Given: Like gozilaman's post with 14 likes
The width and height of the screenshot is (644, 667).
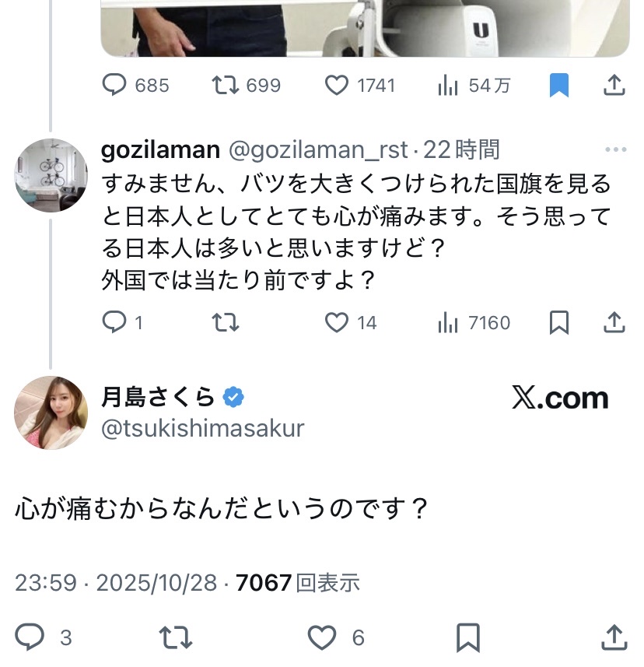Looking at the screenshot, I should pyautogui.click(x=337, y=322).
